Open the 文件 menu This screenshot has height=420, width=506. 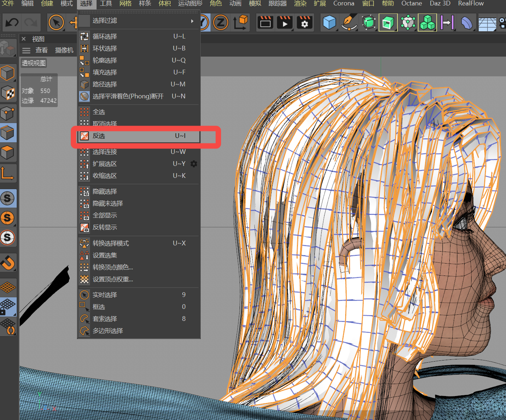8,3
